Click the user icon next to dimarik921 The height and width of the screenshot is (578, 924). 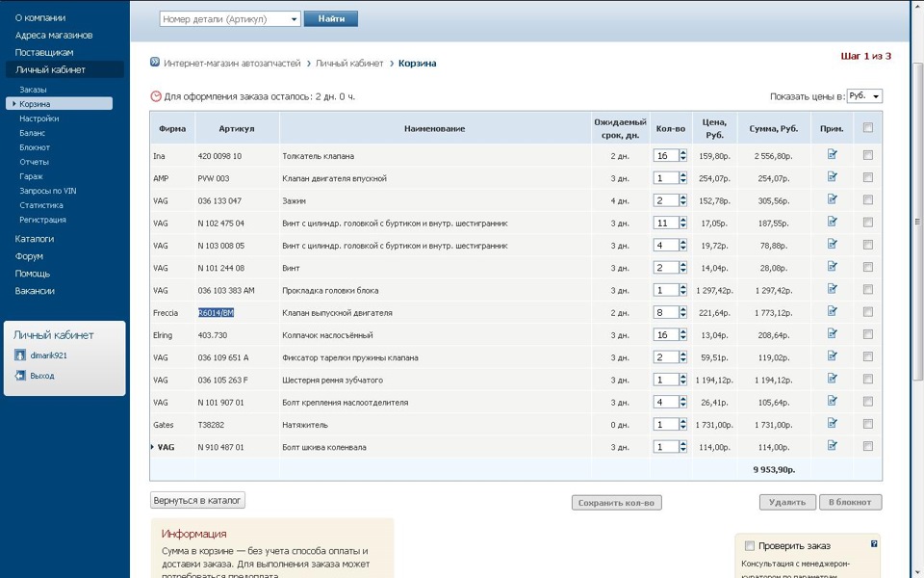[19, 355]
